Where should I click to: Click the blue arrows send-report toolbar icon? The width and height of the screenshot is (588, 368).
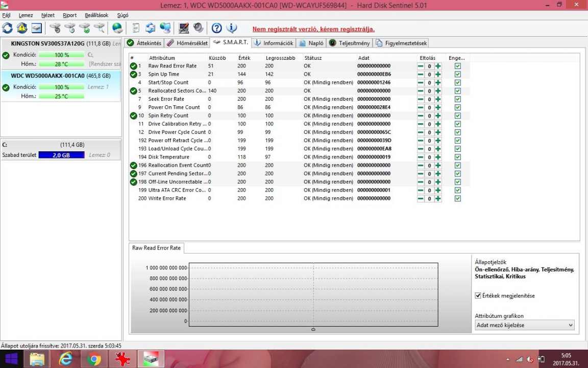pos(151,28)
